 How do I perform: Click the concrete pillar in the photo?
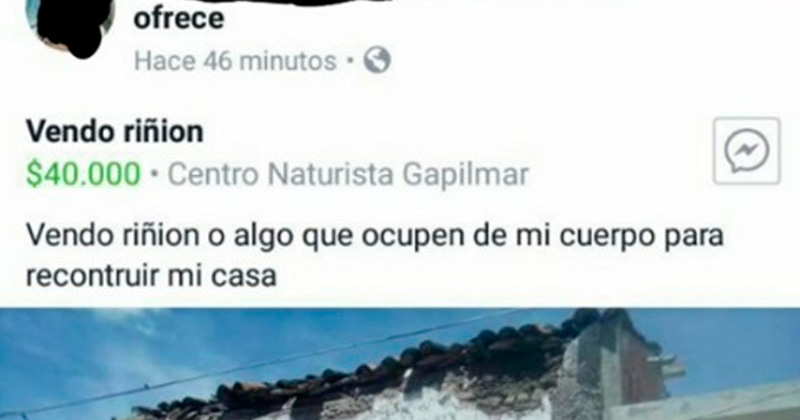tap(587, 373)
